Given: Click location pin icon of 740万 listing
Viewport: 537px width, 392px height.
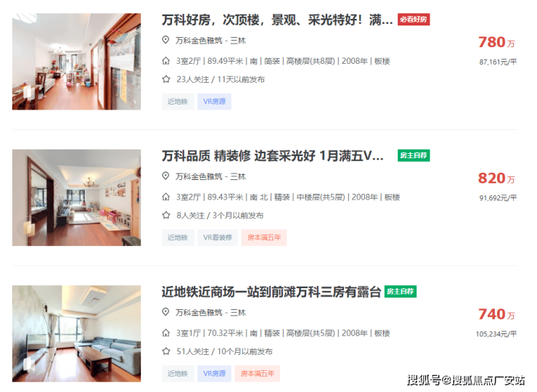Looking at the screenshot, I should (x=165, y=312).
